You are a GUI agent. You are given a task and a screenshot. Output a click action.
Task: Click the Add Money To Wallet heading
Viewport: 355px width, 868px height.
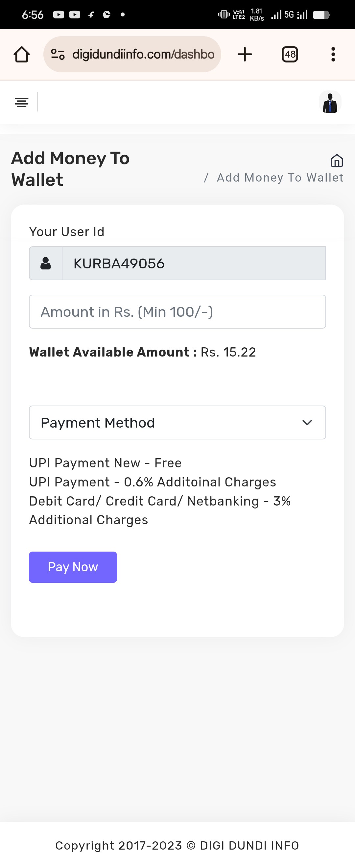tap(70, 168)
